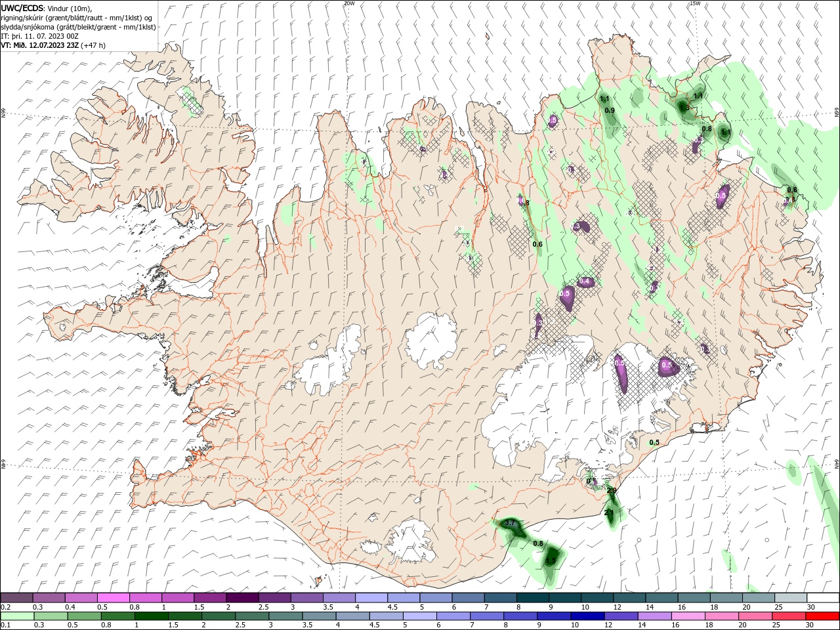Select the light pink 16 swatch in lower legend row
The image size is (840, 630).
point(688,616)
